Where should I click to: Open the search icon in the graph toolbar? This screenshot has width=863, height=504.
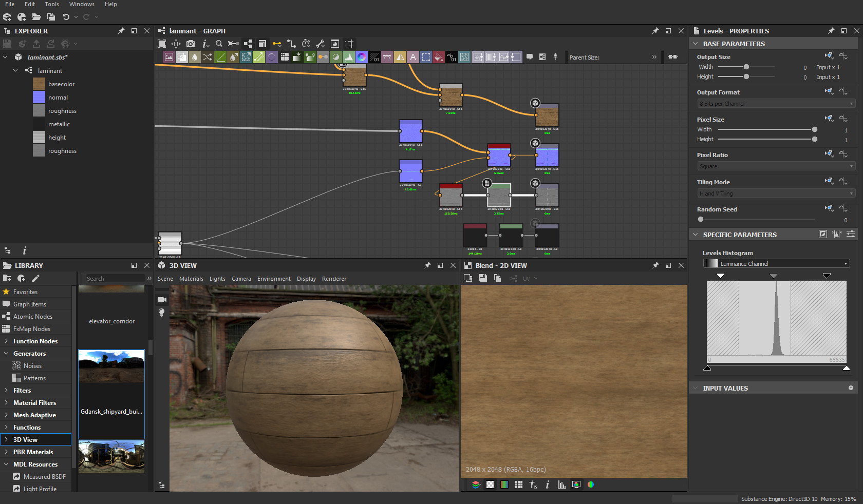pyautogui.click(x=219, y=44)
